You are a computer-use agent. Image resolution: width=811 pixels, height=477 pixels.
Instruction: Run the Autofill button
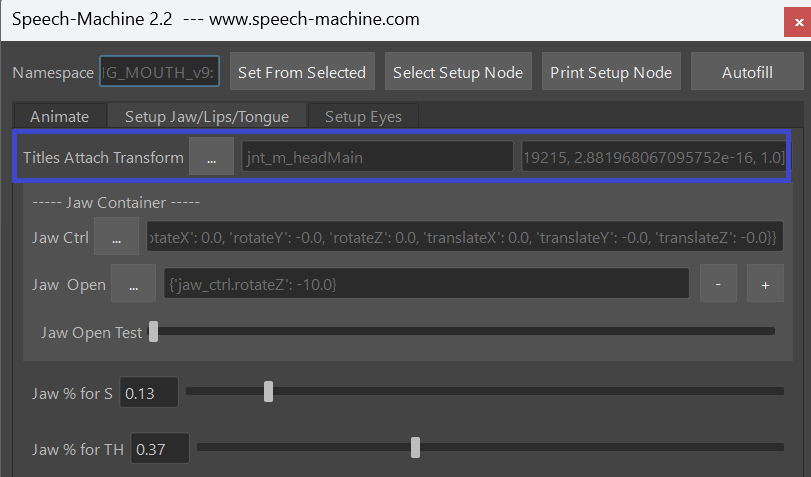(747, 72)
